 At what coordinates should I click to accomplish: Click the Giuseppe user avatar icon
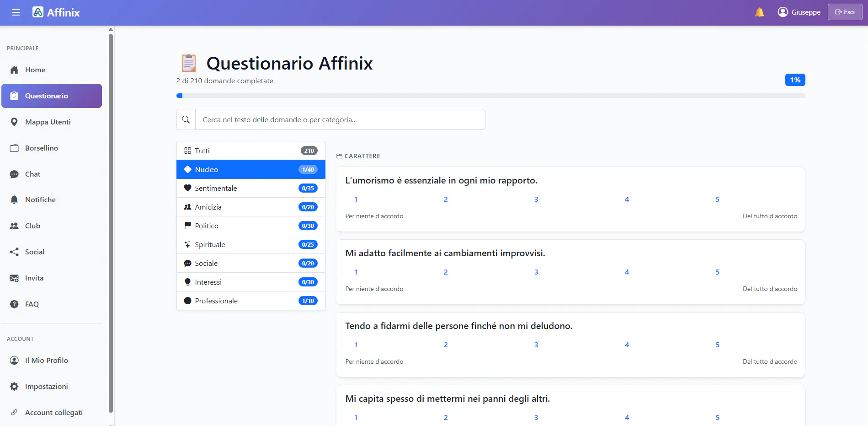(x=783, y=12)
